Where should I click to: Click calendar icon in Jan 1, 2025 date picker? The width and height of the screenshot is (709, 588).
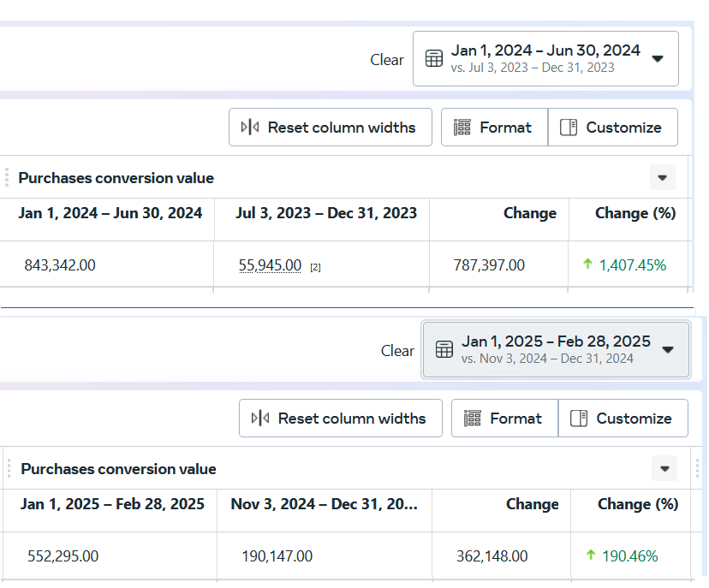click(444, 349)
